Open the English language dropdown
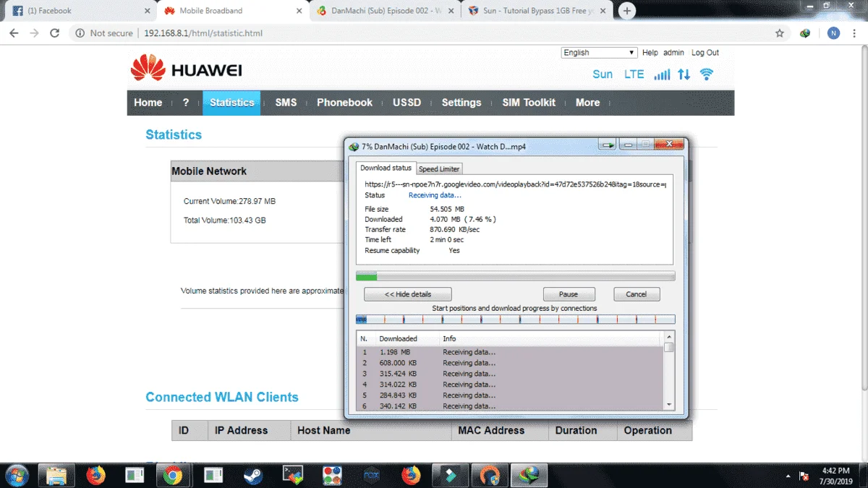The width and height of the screenshot is (868, 488). tap(599, 53)
